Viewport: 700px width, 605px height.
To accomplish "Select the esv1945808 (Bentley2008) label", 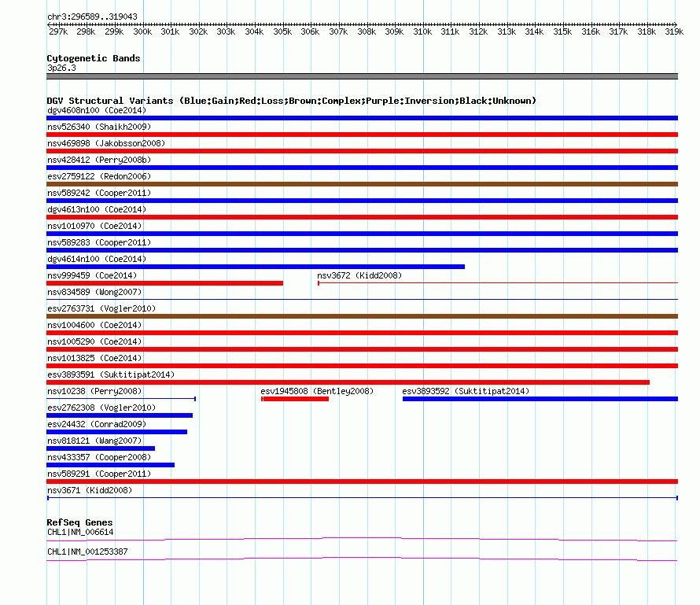I will [317, 391].
